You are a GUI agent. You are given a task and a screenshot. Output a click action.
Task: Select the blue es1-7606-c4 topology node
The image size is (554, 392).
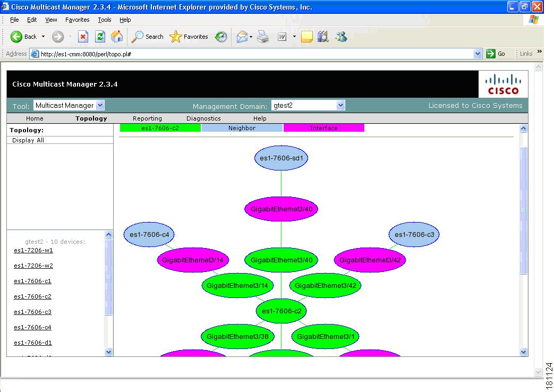(x=149, y=234)
